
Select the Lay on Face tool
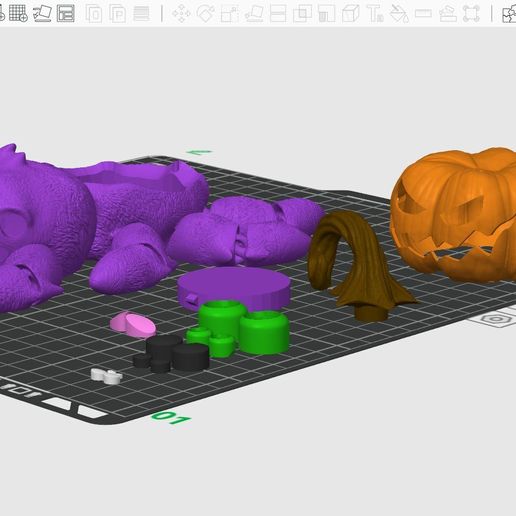coord(254,14)
